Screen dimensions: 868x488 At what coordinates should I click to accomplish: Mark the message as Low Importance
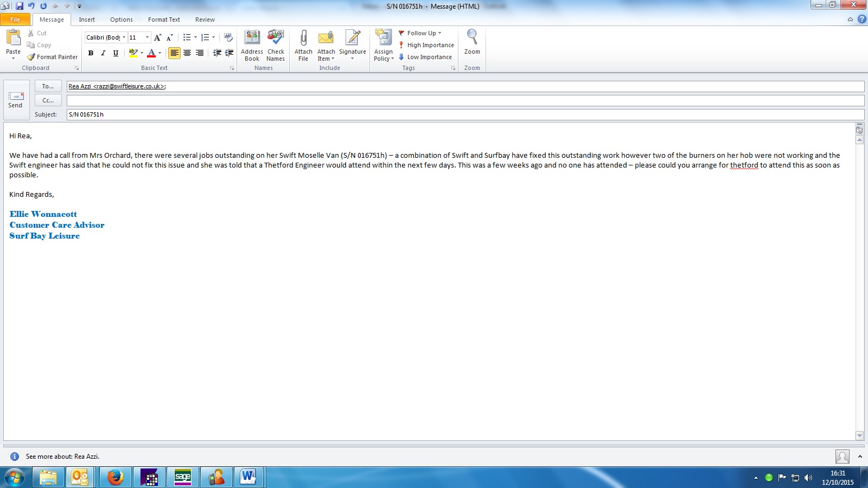coord(425,57)
